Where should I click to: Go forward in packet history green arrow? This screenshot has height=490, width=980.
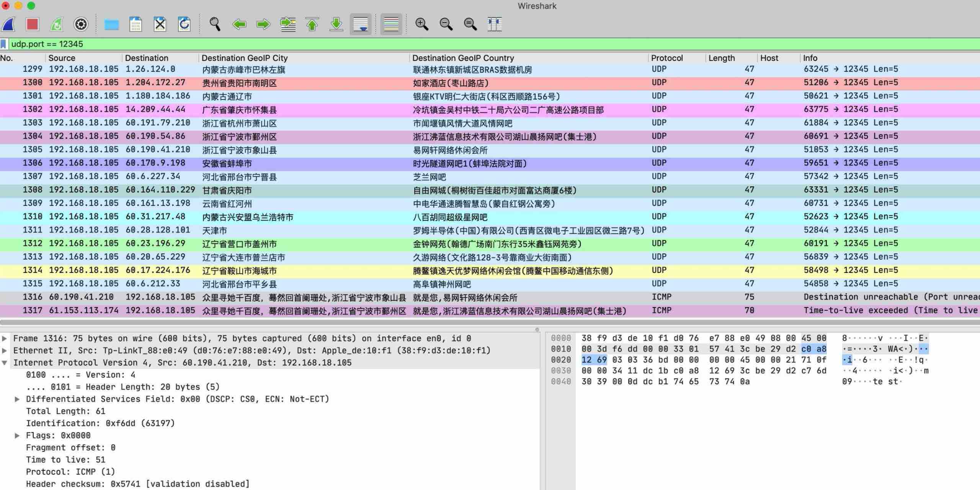click(x=263, y=24)
